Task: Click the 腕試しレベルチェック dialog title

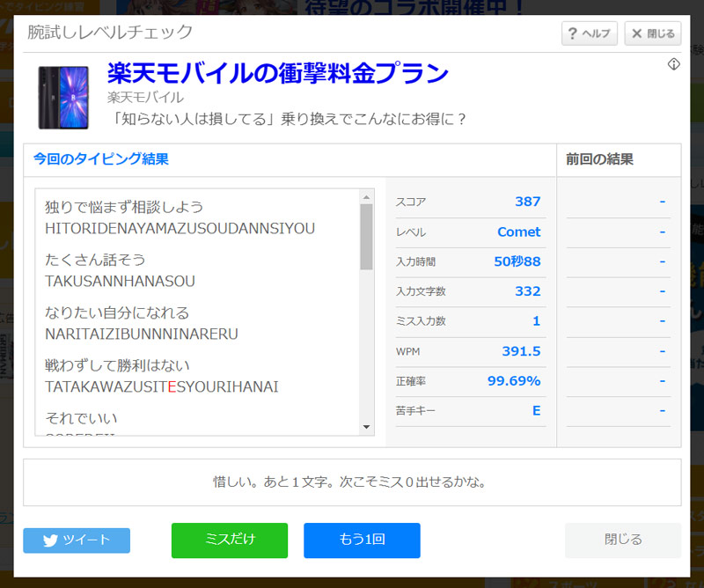Action: (x=110, y=33)
